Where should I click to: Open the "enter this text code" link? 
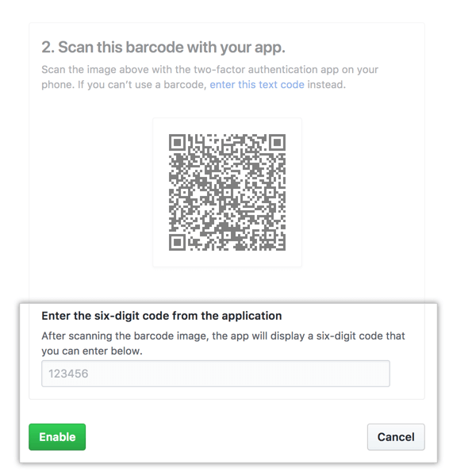(257, 84)
